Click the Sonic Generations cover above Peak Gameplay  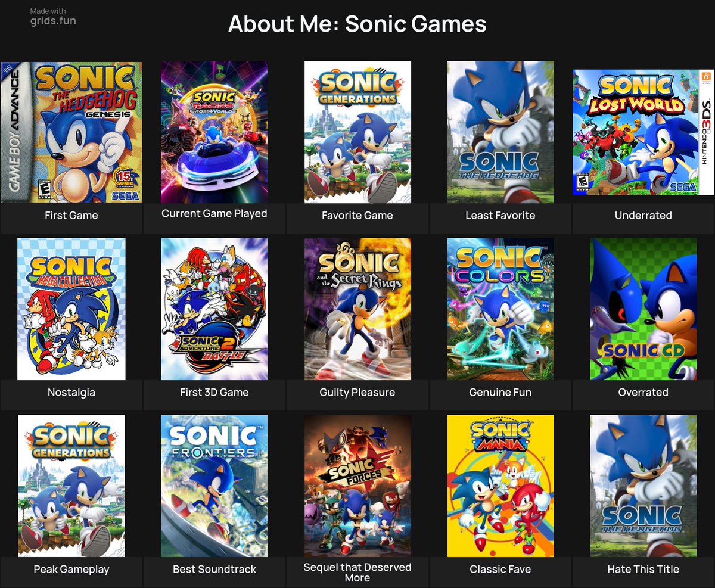(71, 486)
